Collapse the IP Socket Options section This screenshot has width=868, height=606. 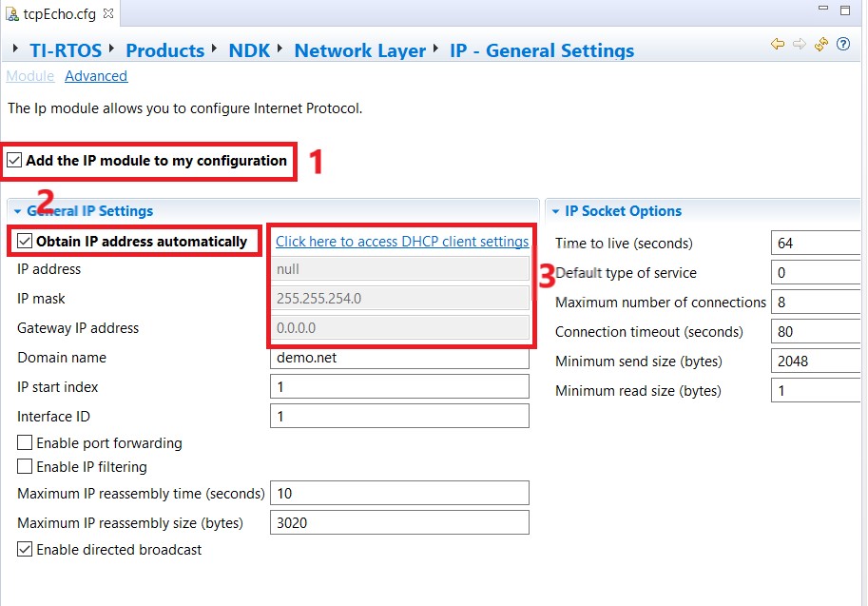tap(555, 211)
